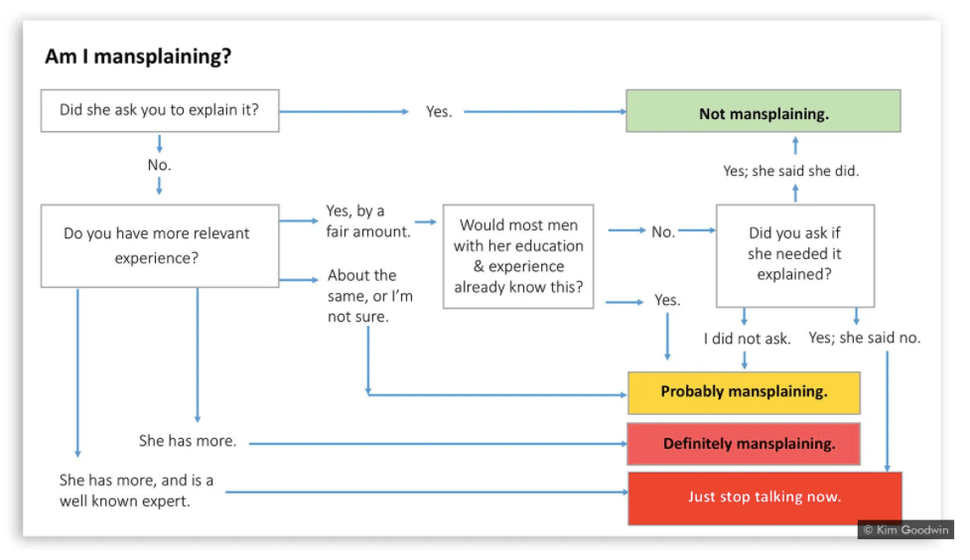970x560 pixels.
Task: Select 'She has more, and is a well known expert.'
Action: 136,490
